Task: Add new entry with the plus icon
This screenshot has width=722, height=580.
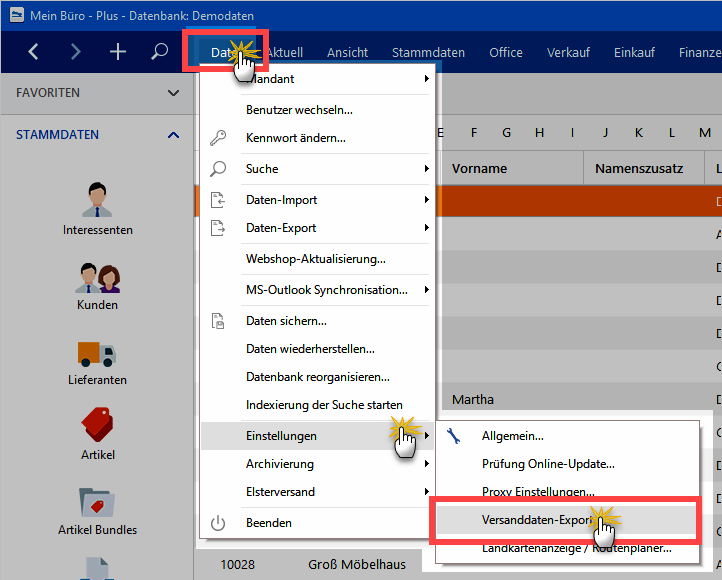Action: pos(118,52)
